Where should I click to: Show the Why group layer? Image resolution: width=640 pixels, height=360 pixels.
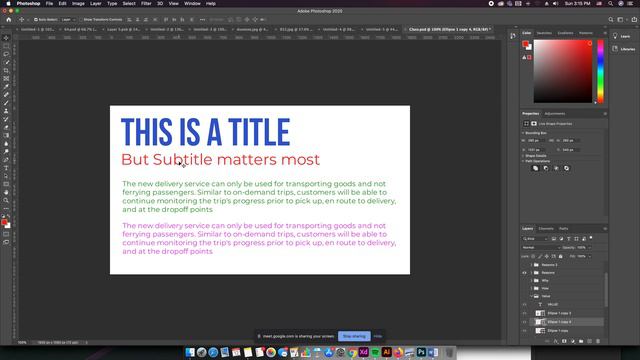click(x=524, y=280)
